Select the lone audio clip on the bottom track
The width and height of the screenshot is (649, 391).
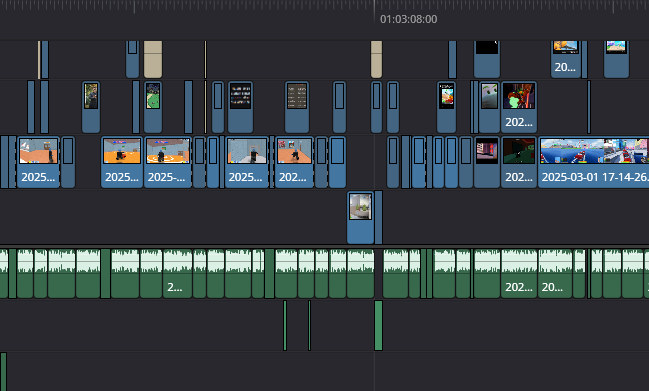point(3,372)
